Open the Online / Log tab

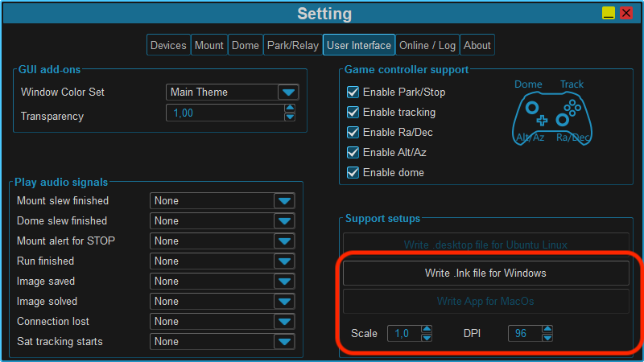pos(427,45)
